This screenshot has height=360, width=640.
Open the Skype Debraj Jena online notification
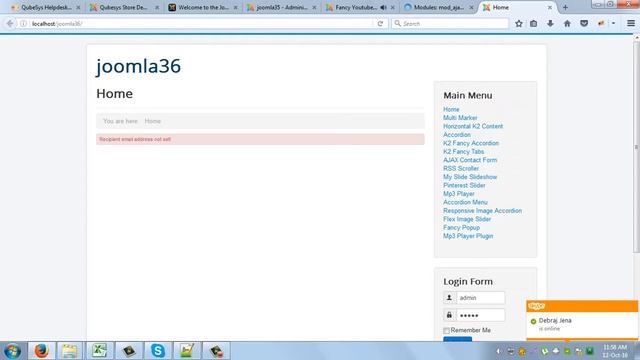point(582,320)
